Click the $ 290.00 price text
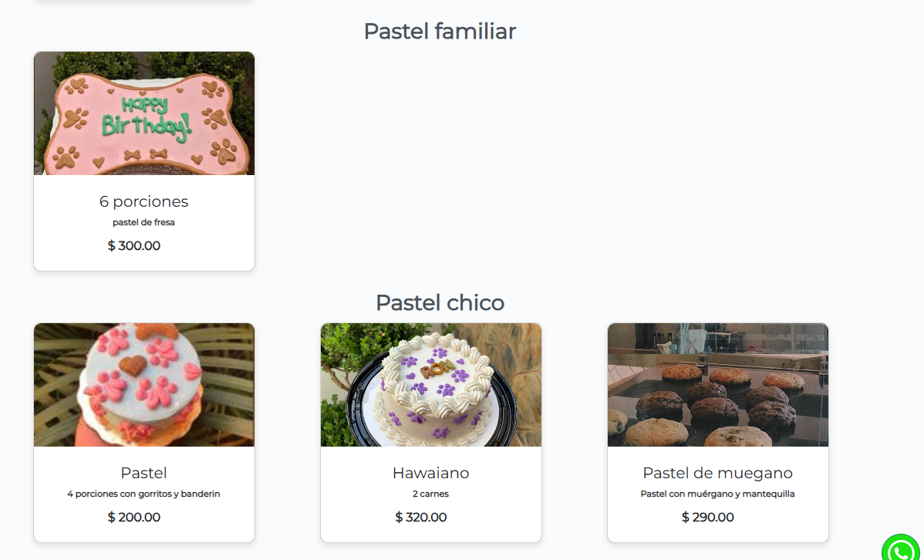Viewport: 924px width, 560px height. (x=708, y=518)
